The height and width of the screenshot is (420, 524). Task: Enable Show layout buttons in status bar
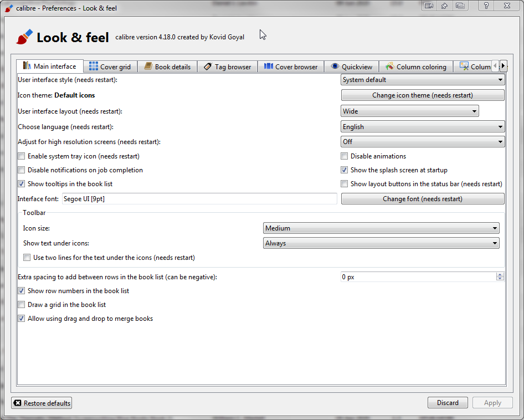click(x=344, y=184)
